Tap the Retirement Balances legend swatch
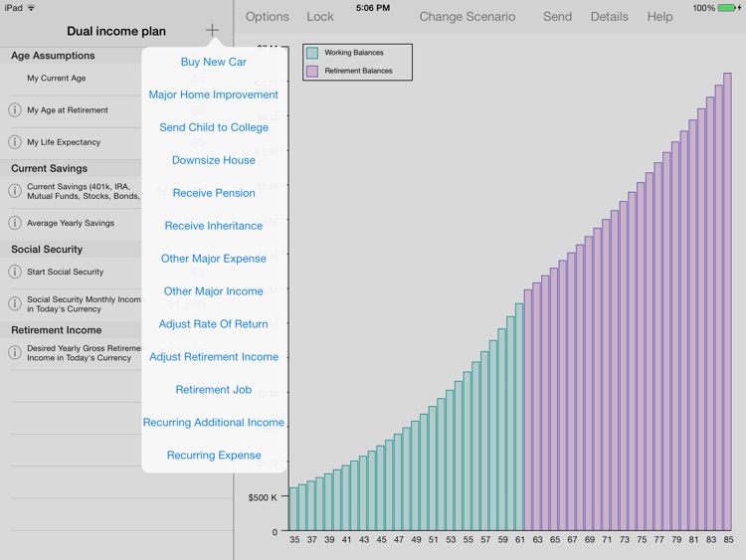 point(312,71)
